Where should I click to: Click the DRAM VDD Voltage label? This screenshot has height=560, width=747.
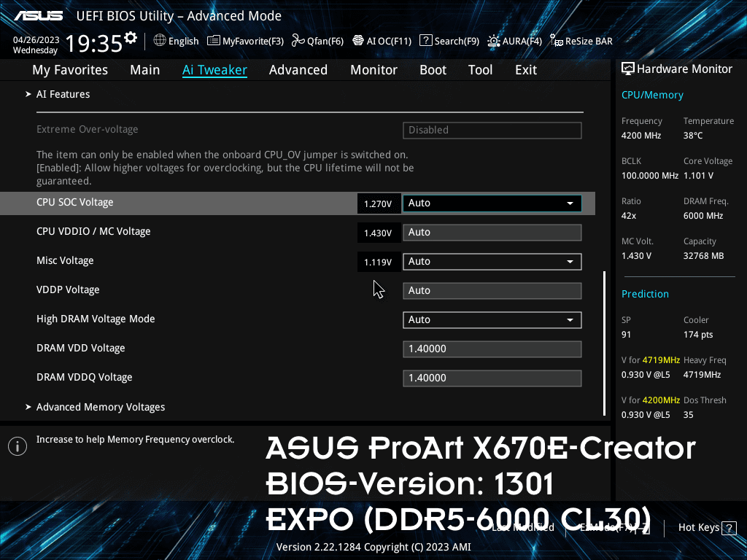click(80, 348)
